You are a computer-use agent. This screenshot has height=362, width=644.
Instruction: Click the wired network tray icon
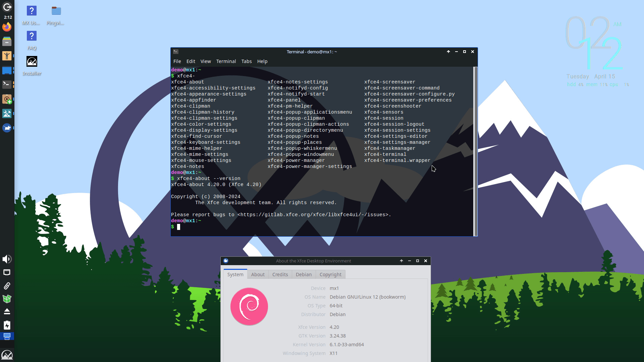pyautogui.click(x=7, y=272)
